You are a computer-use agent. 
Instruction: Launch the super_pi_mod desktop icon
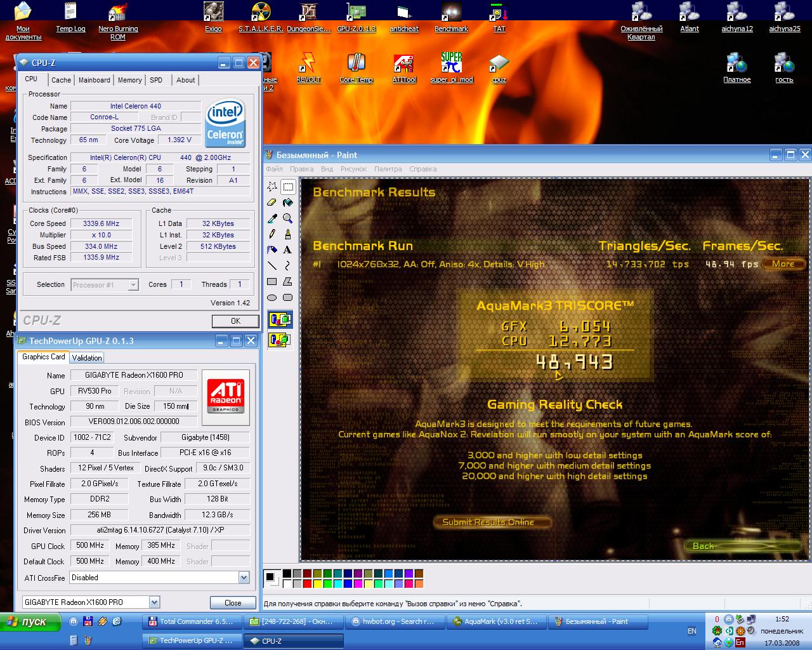tap(452, 69)
